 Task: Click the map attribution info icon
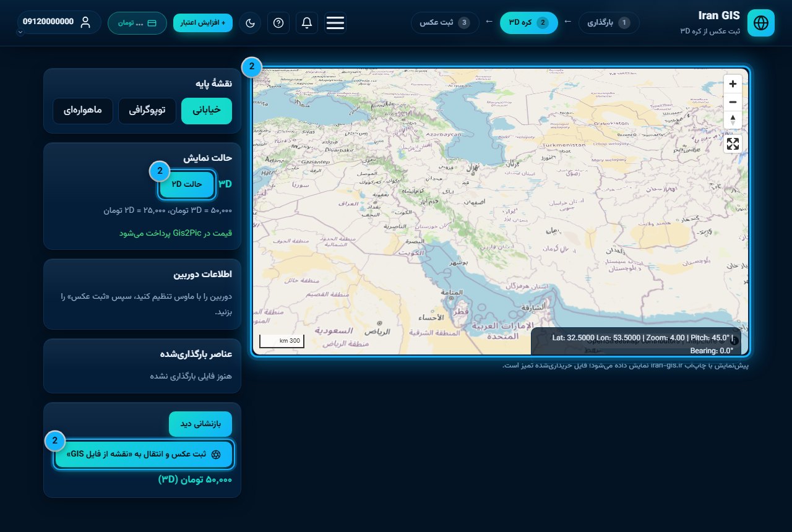coord(734,340)
